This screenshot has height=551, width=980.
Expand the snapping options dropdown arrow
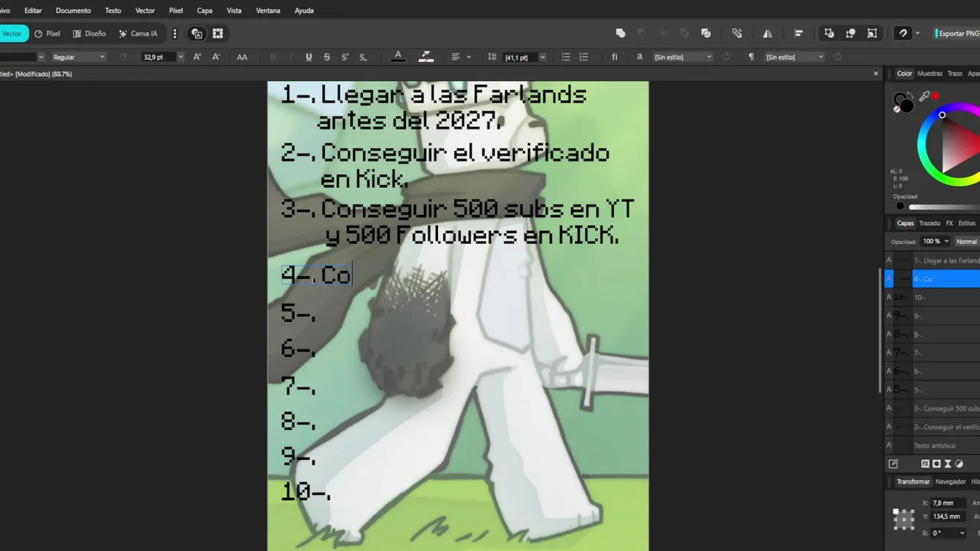tap(917, 34)
